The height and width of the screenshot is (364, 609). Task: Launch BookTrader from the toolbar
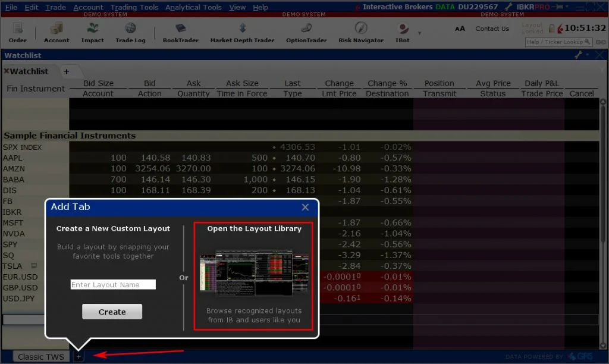click(180, 32)
